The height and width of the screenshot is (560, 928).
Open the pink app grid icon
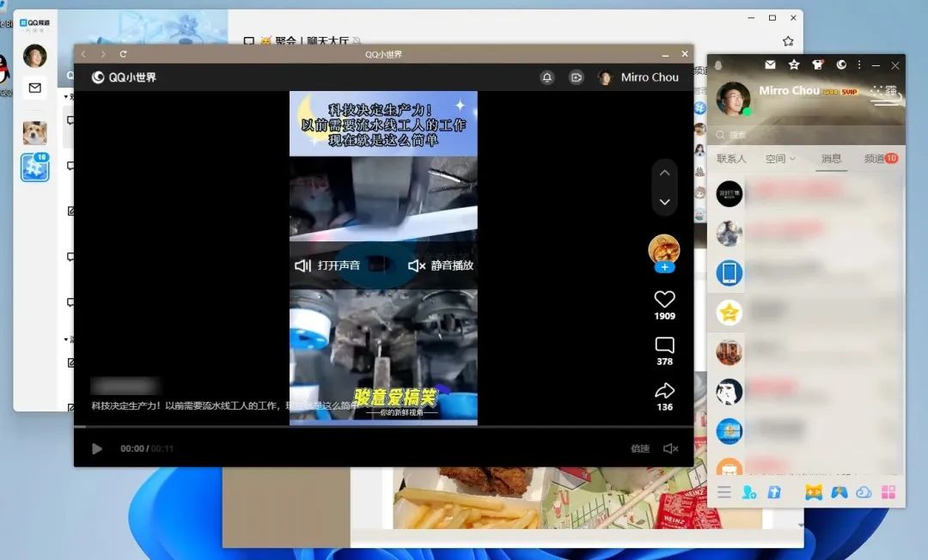click(x=887, y=492)
